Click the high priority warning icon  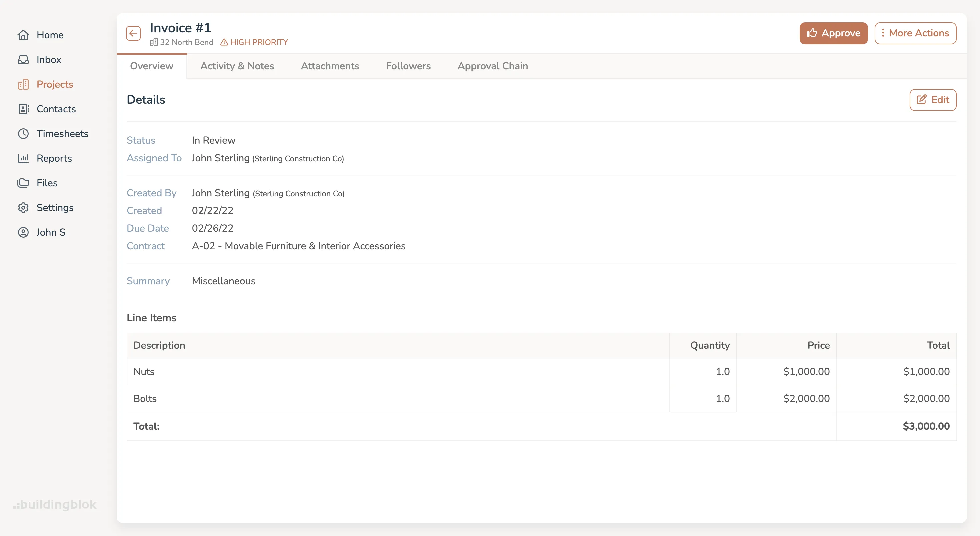(x=224, y=42)
